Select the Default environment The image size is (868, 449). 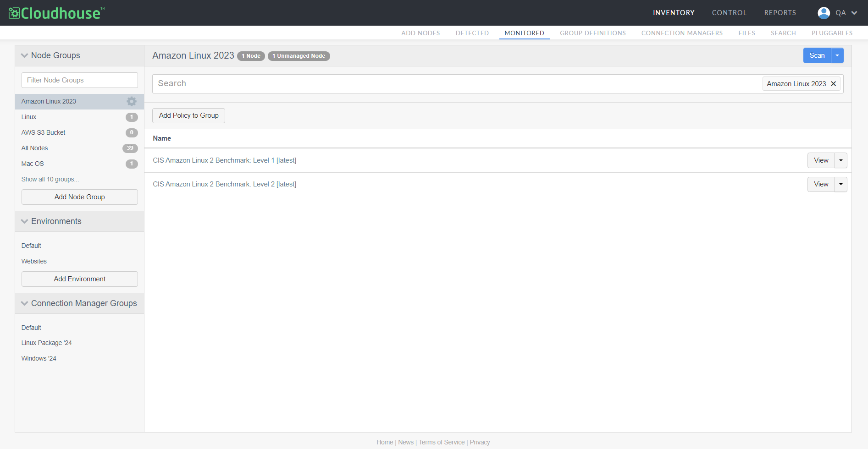[x=31, y=246]
